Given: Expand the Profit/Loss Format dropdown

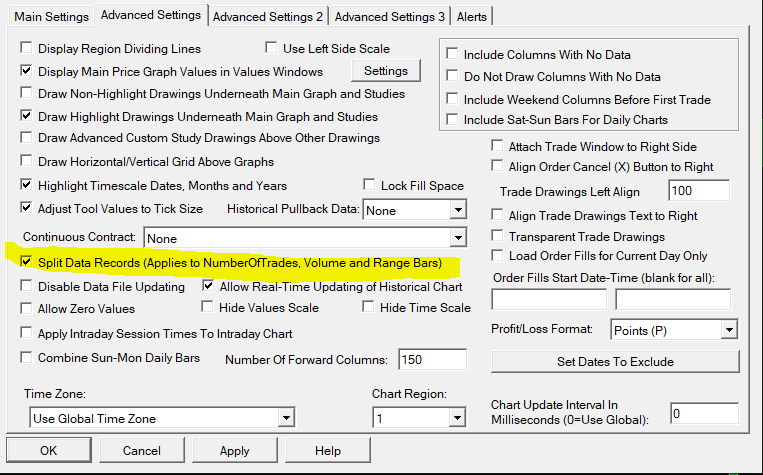Looking at the screenshot, I should pyautogui.click(x=728, y=329).
